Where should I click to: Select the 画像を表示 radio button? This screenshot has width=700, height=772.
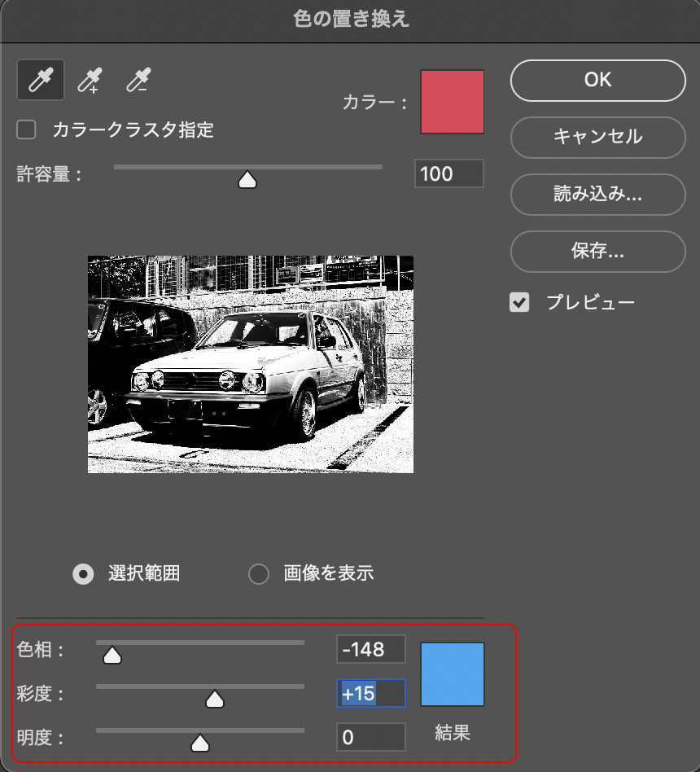(259, 573)
